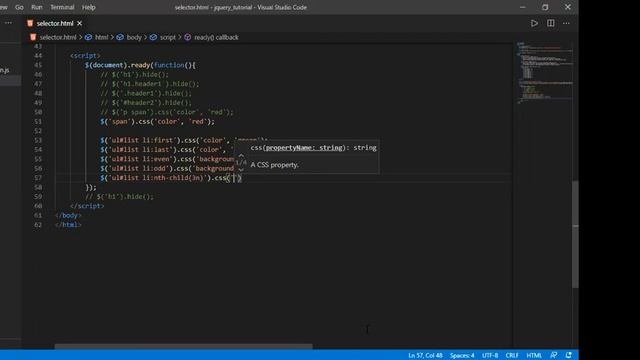The height and width of the screenshot is (360, 640).
Task: Open the Help menu
Action: pos(89,7)
